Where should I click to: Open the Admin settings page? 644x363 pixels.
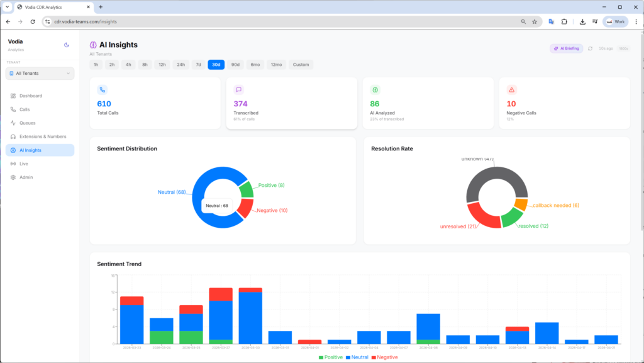pos(40,177)
